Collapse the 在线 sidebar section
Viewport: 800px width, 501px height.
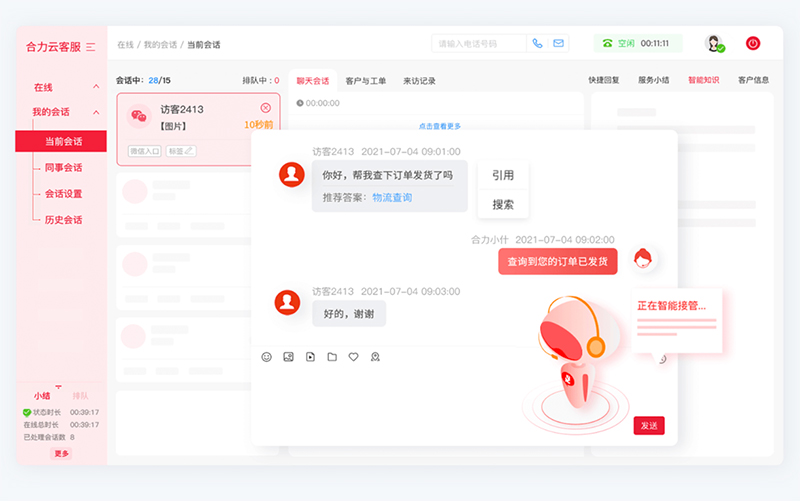[96, 88]
